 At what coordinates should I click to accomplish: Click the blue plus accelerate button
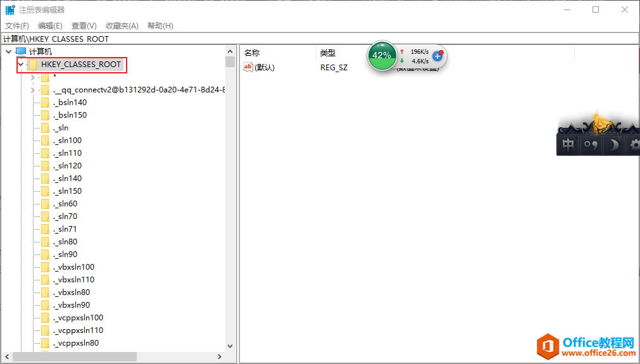pyautogui.click(x=438, y=56)
